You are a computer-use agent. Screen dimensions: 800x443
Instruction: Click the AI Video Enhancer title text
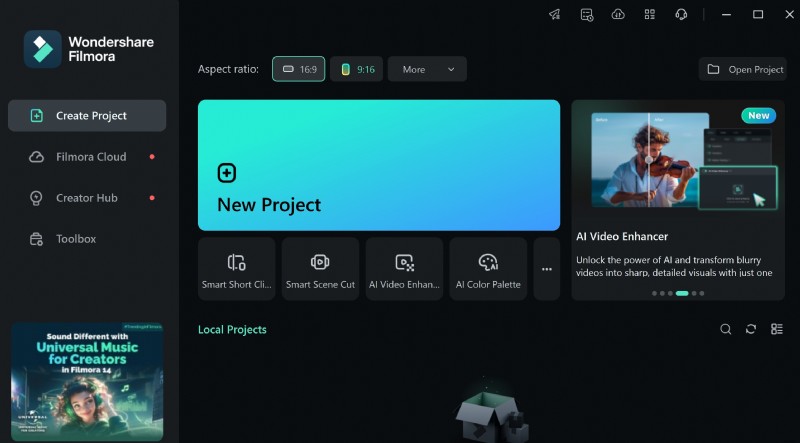tap(622, 237)
